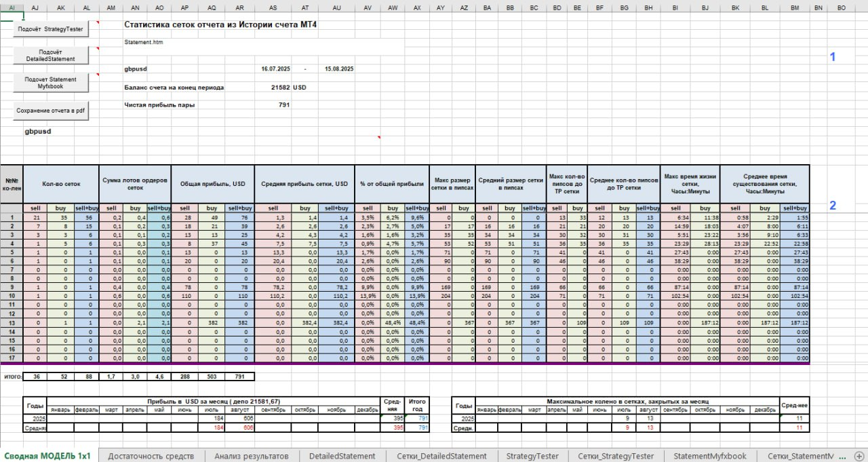Open the DetailedStatement sheet tab
Viewport: 868px width, 462px height.
[342, 456]
